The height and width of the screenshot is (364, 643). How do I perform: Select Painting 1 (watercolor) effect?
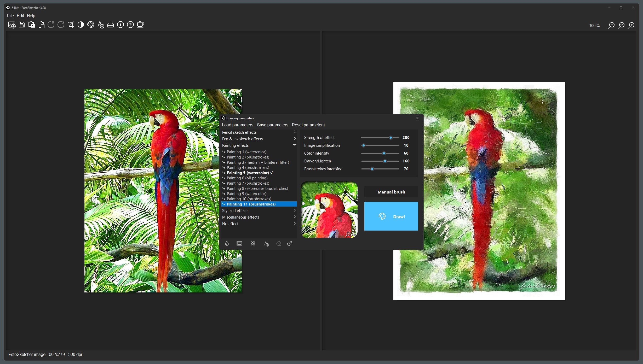pos(246,152)
